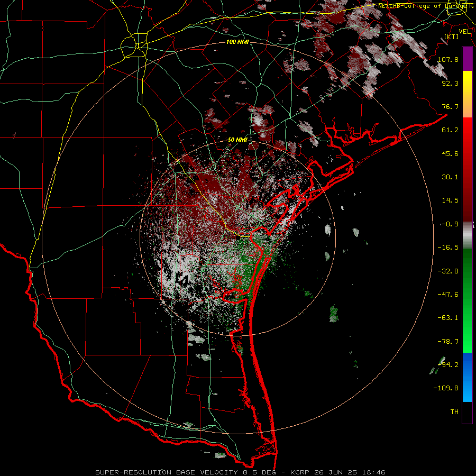The image size is (476, 476).
Task: Click the 30.1 legend value
Action: pyautogui.click(x=450, y=177)
